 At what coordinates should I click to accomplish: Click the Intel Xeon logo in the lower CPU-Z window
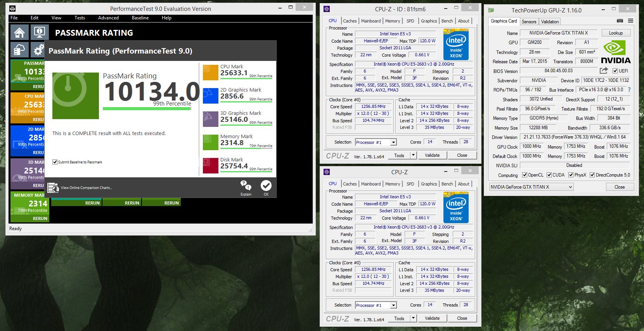(456, 207)
